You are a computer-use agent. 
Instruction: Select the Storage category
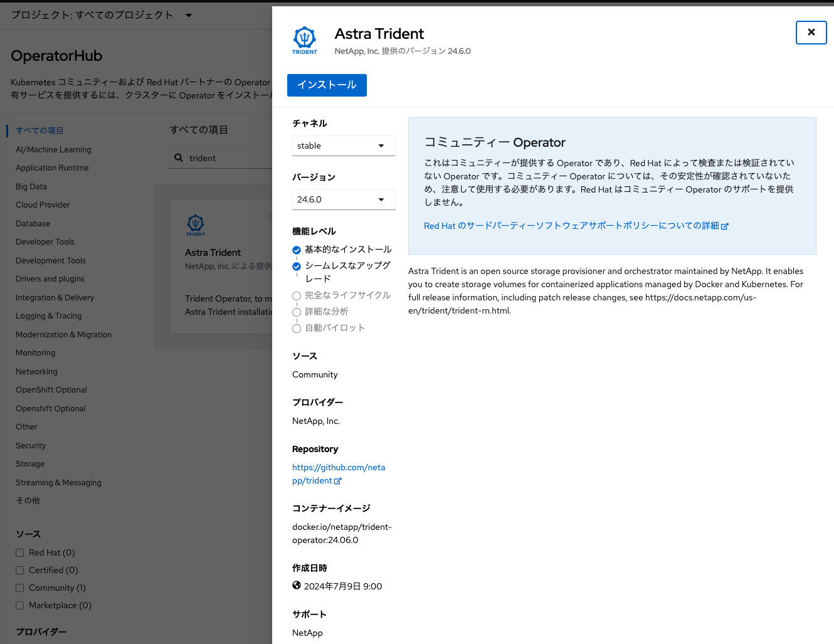[30, 464]
